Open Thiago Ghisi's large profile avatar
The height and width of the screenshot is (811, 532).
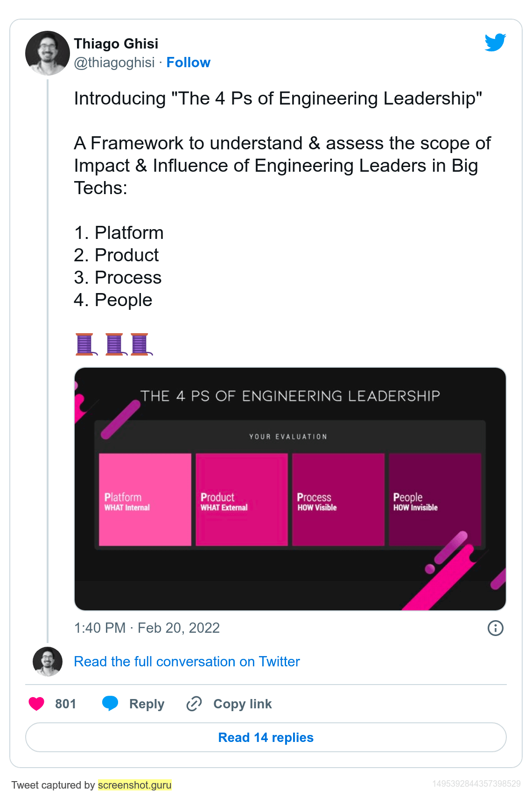pyautogui.click(x=48, y=53)
